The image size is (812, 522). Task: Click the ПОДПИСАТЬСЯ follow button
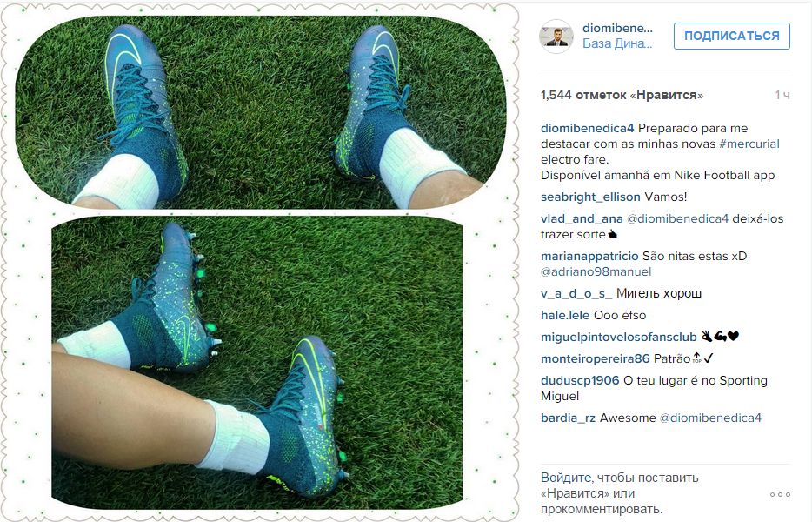[732, 36]
